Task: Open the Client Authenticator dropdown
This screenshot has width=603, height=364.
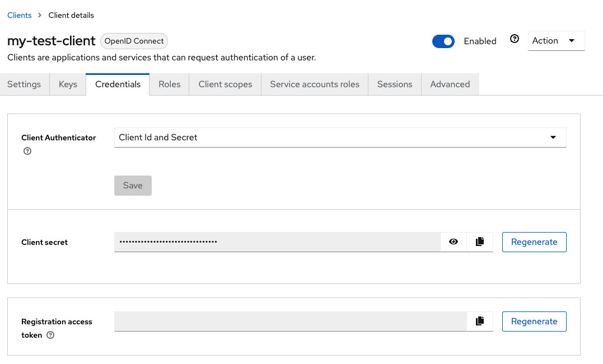Action: point(340,138)
